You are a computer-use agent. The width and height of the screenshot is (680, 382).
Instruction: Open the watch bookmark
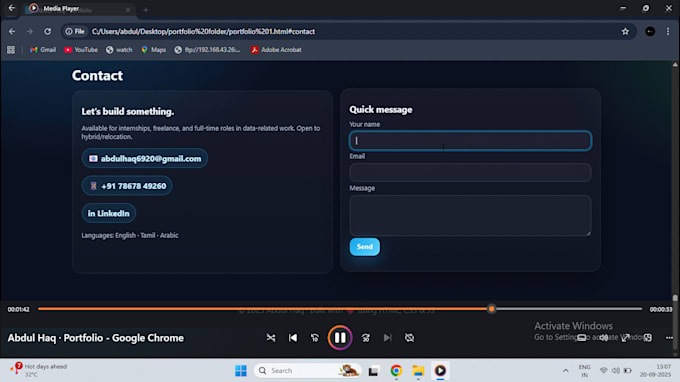[119, 50]
